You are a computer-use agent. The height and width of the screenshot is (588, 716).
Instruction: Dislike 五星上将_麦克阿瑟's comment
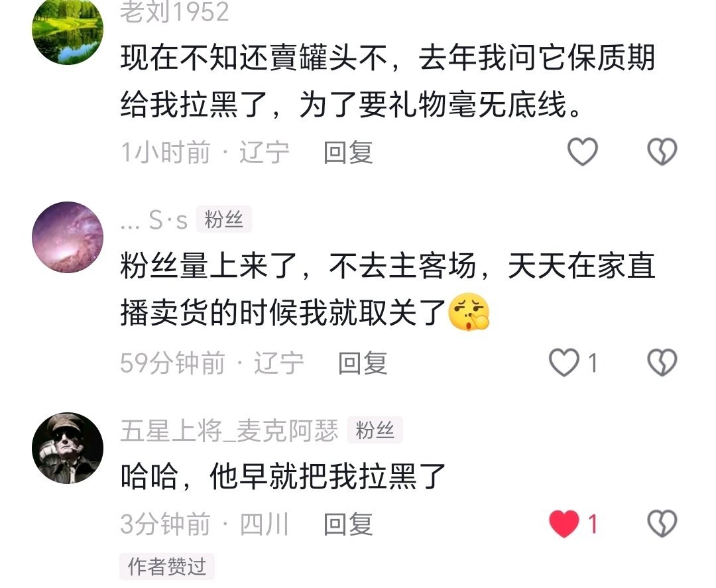point(662,524)
